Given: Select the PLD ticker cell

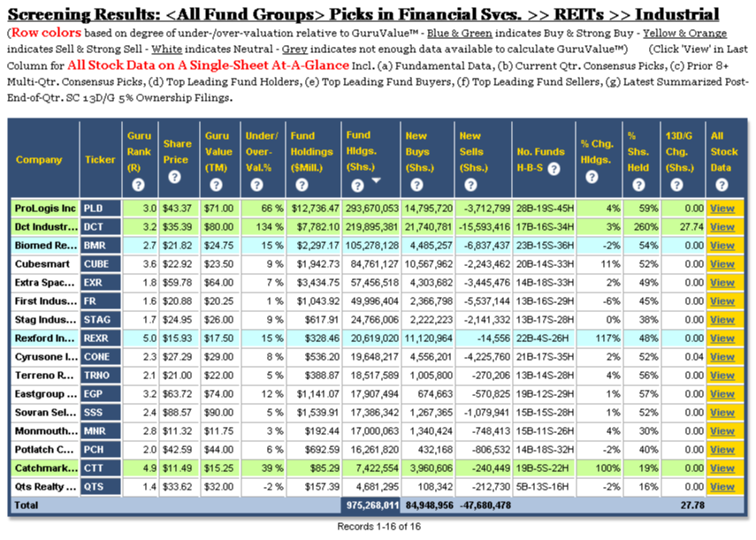Looking at the screenshot, I should (101, 209).
